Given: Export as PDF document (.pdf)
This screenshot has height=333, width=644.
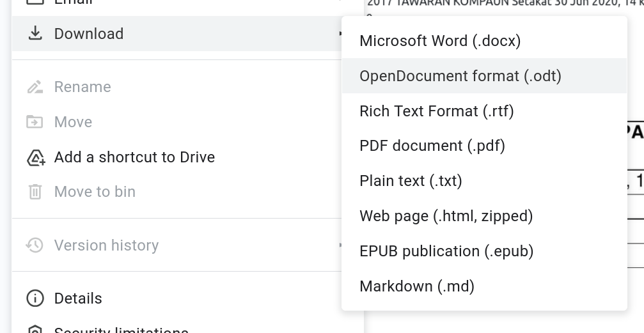Looking at the screenshot, I should (x=432, y=146).
